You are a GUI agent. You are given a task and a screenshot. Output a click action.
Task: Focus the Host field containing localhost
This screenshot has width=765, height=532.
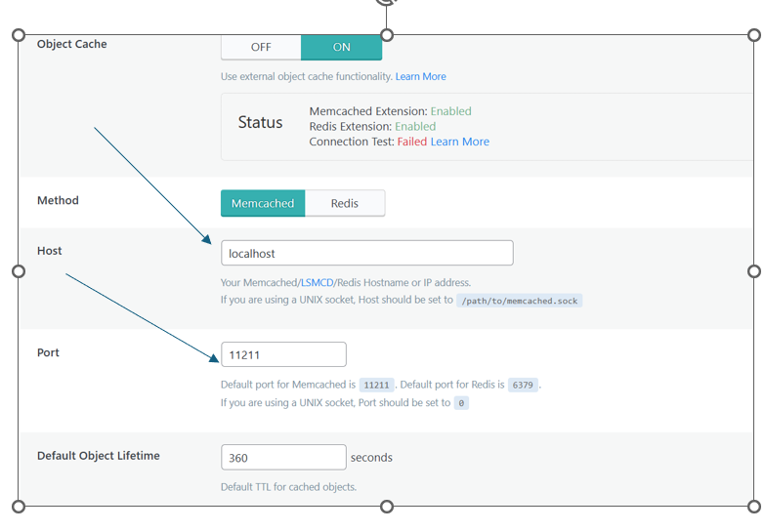coord(367,253)
